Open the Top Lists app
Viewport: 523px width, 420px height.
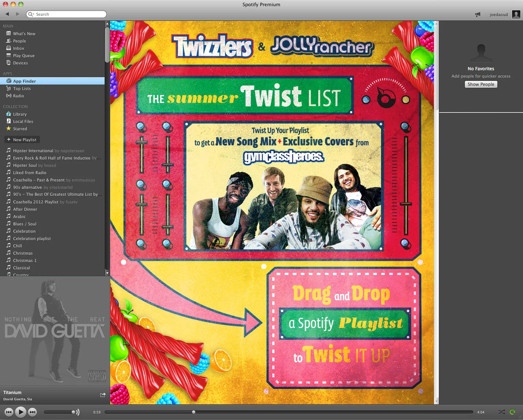pyautogui.click(x=22, y=88)
